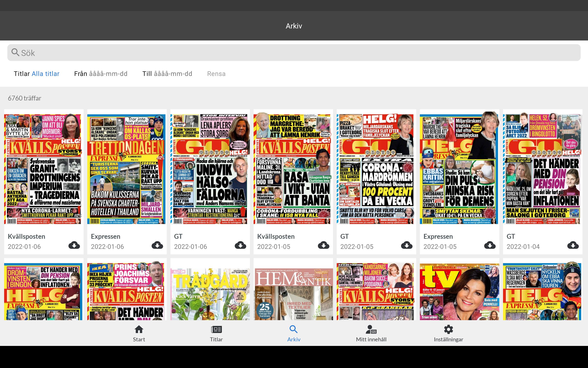Open the Arkiv search icon in bottom bar

pos(294,329)
